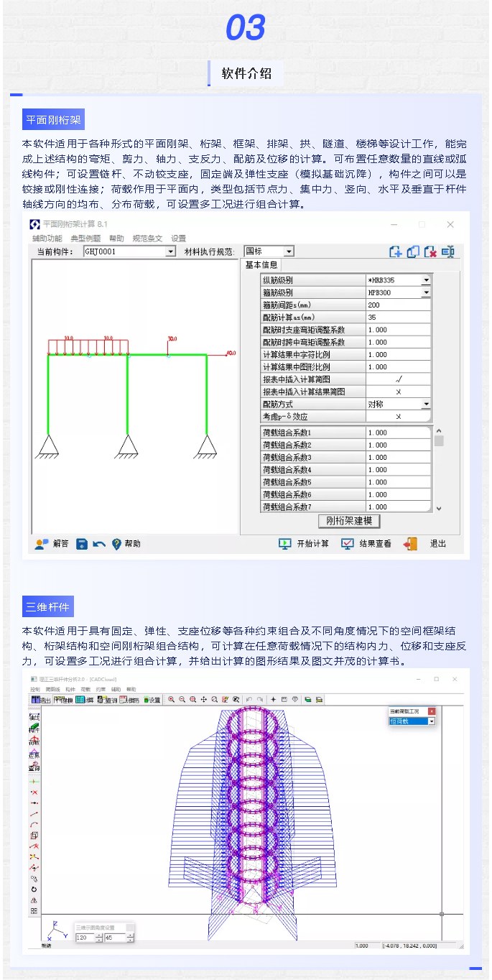Click the delete component icon with red X
This screenshot has height=980, width=492.
coord(430,251)
